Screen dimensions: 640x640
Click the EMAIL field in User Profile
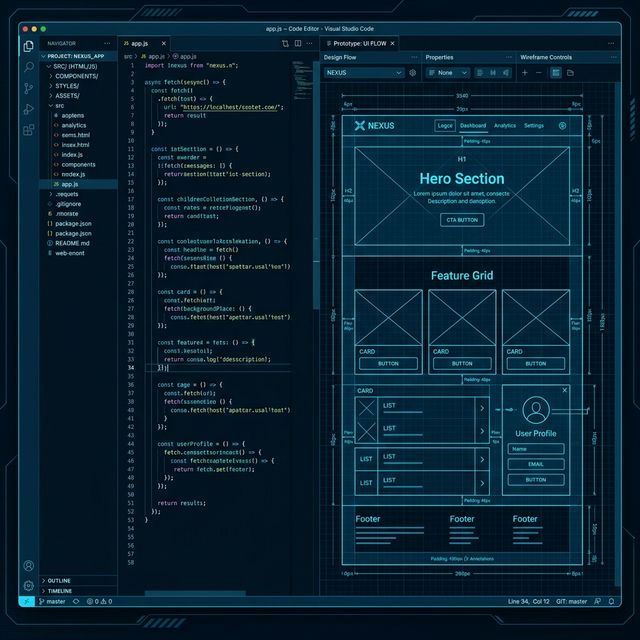536,464
